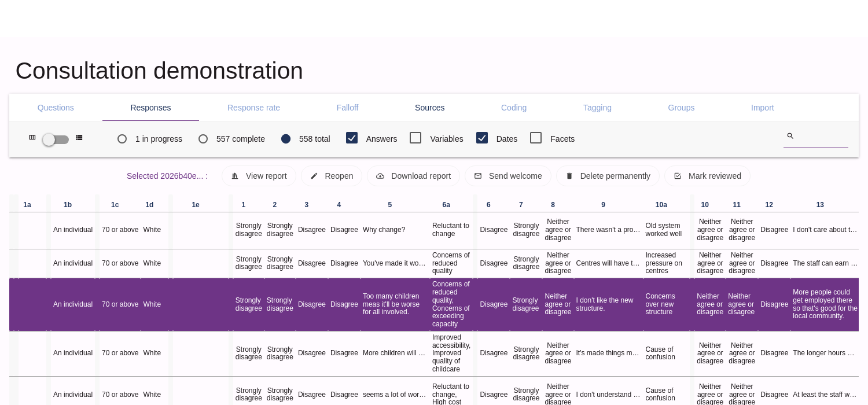868x405 pixels.
Task: Click the Delete permanently trash icon
Action: (x=569, y=176)
